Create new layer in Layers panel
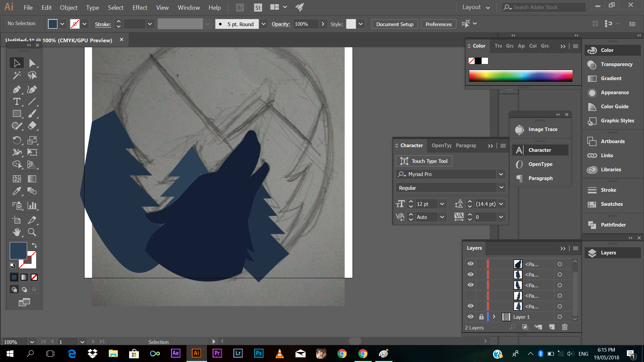 (552, 327)
